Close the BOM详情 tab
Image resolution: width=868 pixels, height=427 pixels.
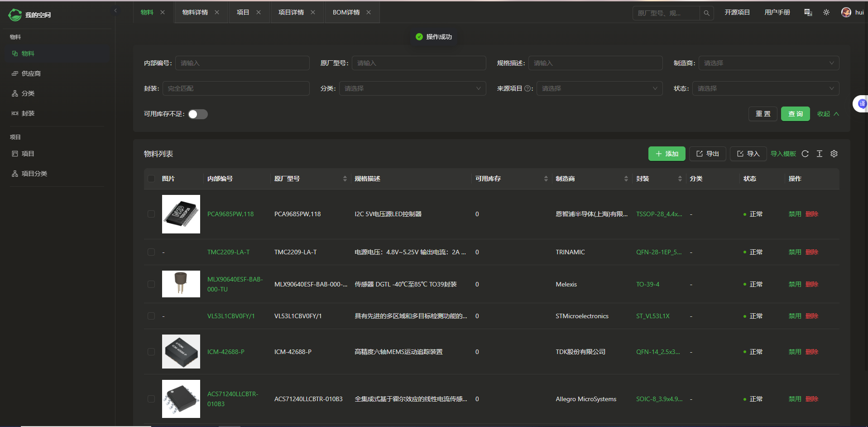pos(369,12)
